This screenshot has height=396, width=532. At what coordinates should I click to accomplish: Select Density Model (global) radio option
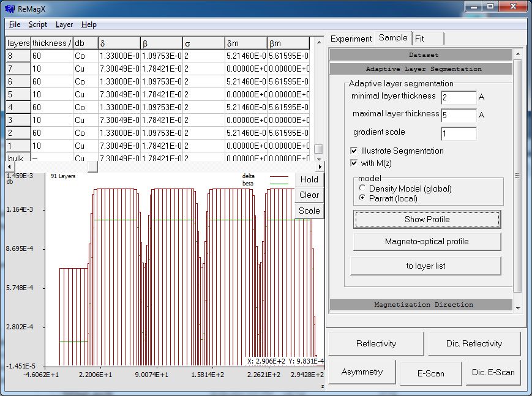pyautogui.click(x=363, y=189)
